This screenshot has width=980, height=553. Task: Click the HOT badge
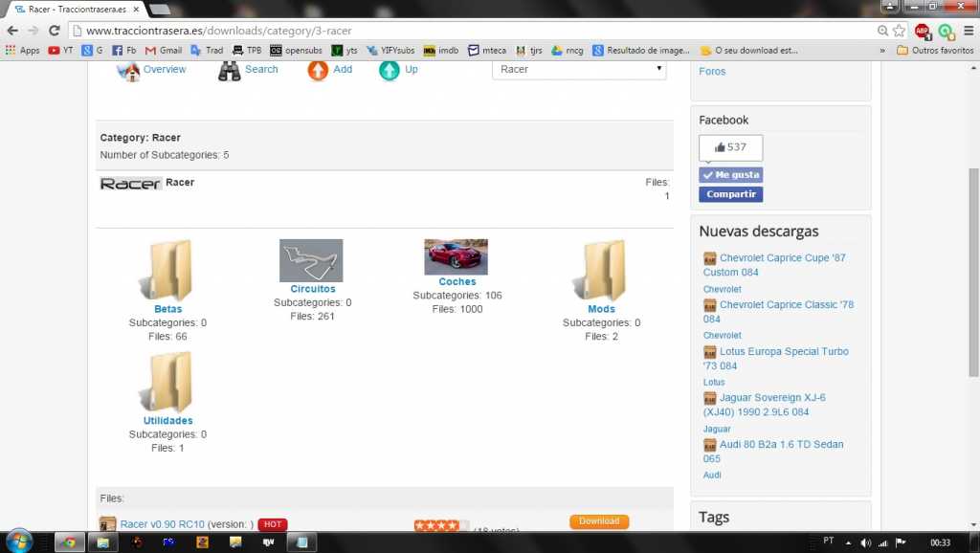pos(273,524)
